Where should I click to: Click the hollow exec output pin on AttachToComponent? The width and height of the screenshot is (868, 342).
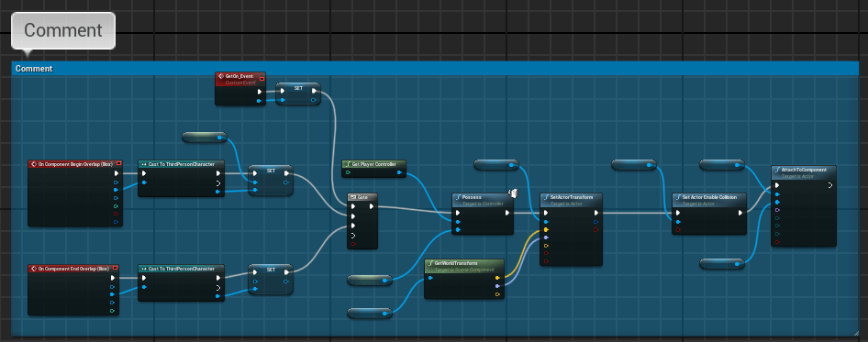tap(829, 185)
